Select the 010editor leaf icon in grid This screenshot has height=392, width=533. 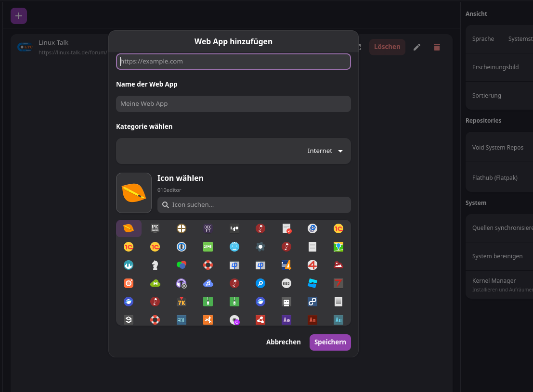129,228
